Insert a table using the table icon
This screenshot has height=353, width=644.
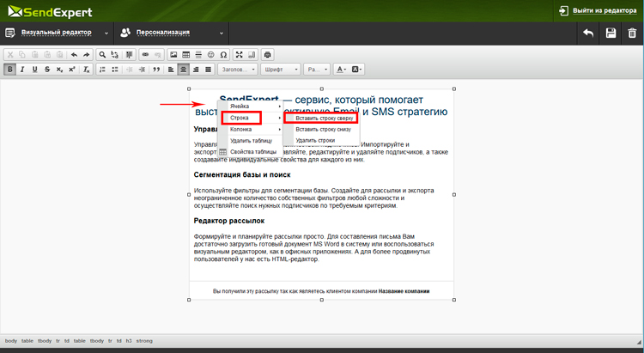186,55
